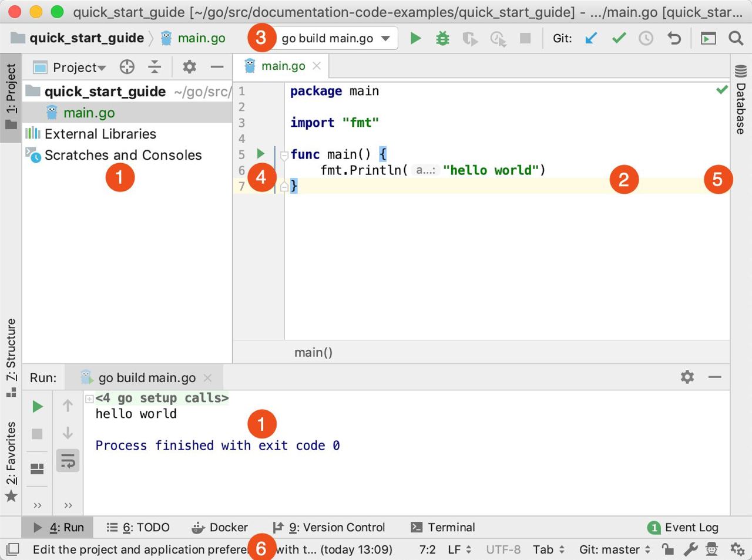The width and height of the screenshot is (752, 560).
Task: Click the locate file crosshair icon
Action: tap(127, 67)
